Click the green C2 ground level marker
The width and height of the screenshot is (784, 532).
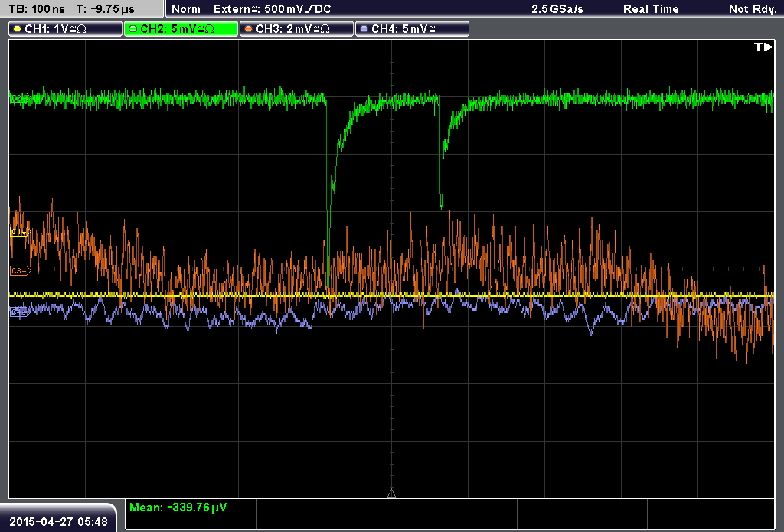click(21, 97)
